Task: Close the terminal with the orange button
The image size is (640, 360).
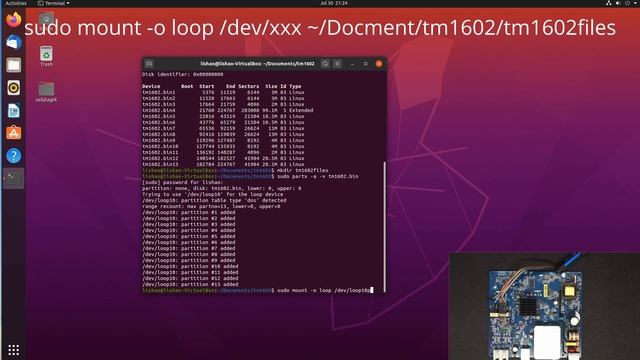Action: coord(379,64)
